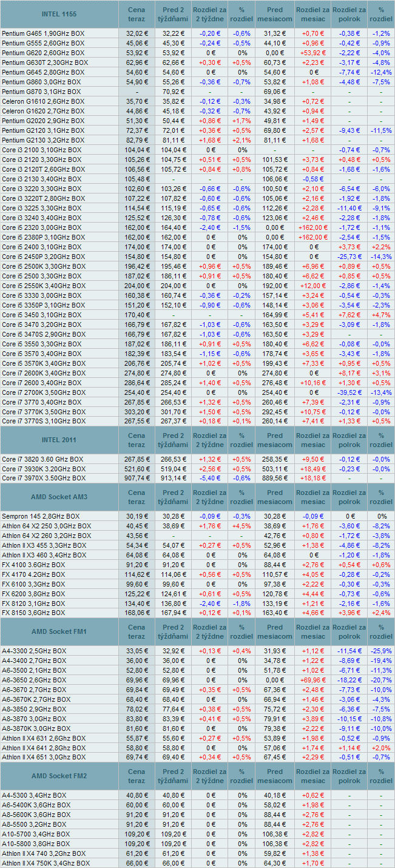Viewport: 395px width, 868px height.
Task: Click Core i3 2100 3,10GHz BOX name
Action: (42, 150)
